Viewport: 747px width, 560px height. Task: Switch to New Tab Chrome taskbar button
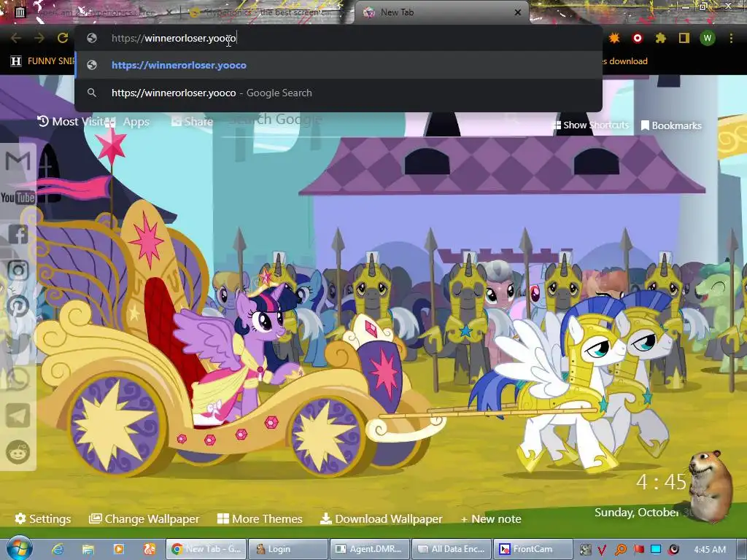point(206,549)
